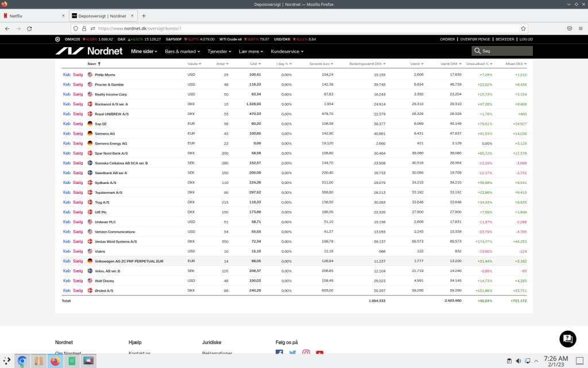
Task: Click Sælg for Walt Disney
Action: 78,281
